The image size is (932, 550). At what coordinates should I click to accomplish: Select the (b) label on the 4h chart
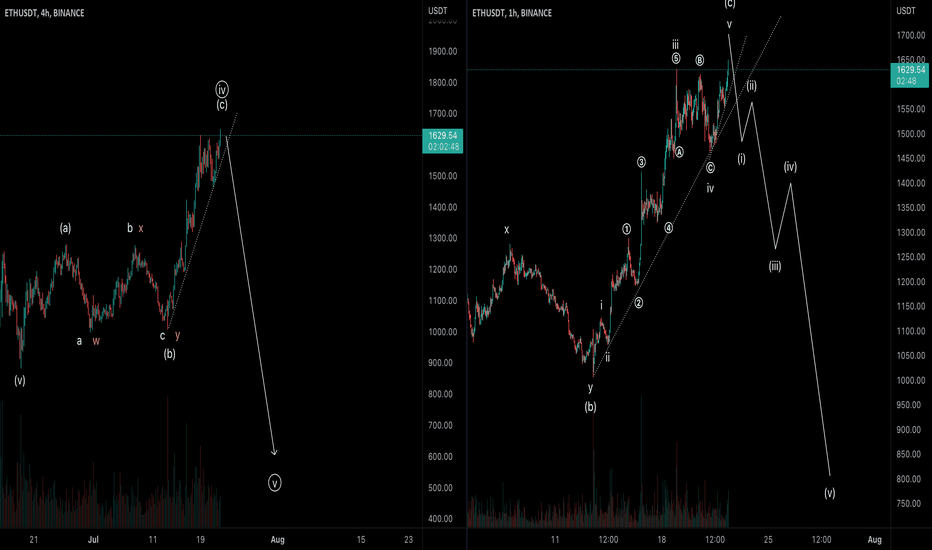(169, 354)
